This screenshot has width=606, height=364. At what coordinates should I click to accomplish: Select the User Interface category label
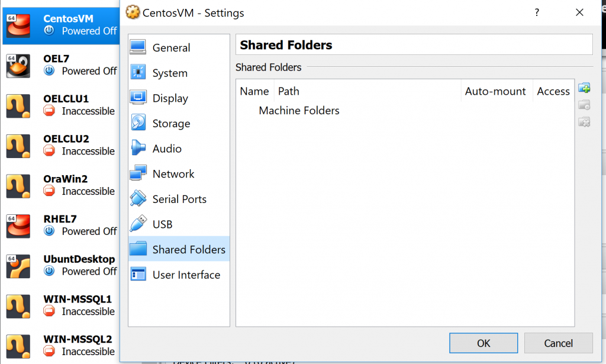pyautogui.click(x=186, y=275)
